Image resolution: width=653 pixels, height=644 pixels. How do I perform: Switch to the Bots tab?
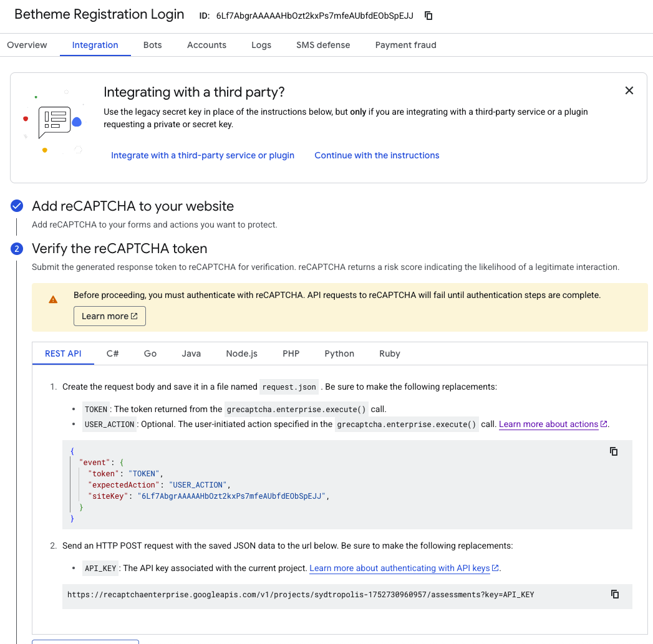click(x=152, y=45)
